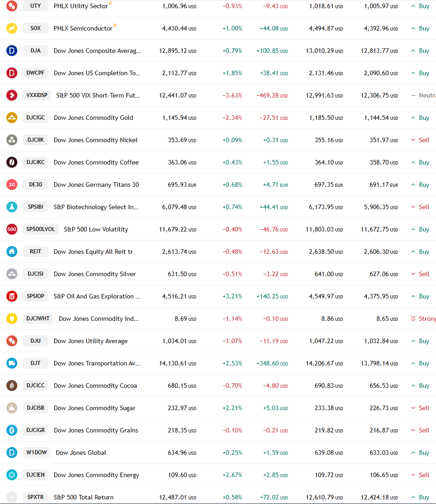Viewport: 436px width, 504px height.
Task: Open the VXXIDSP ticker badge
Action: click(x=37, y=95)
